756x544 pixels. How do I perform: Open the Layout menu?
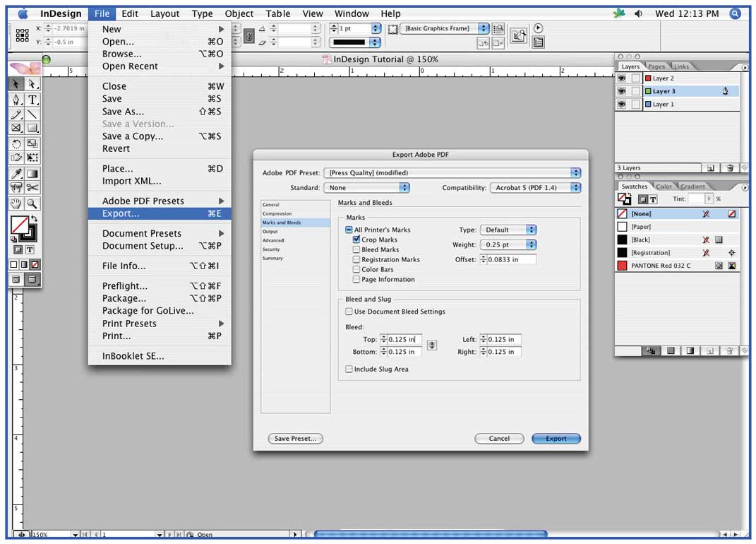164,13
